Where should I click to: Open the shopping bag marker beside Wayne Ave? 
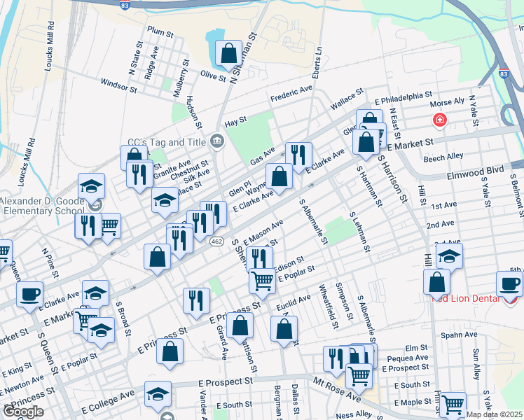click(x=279, y=176)
